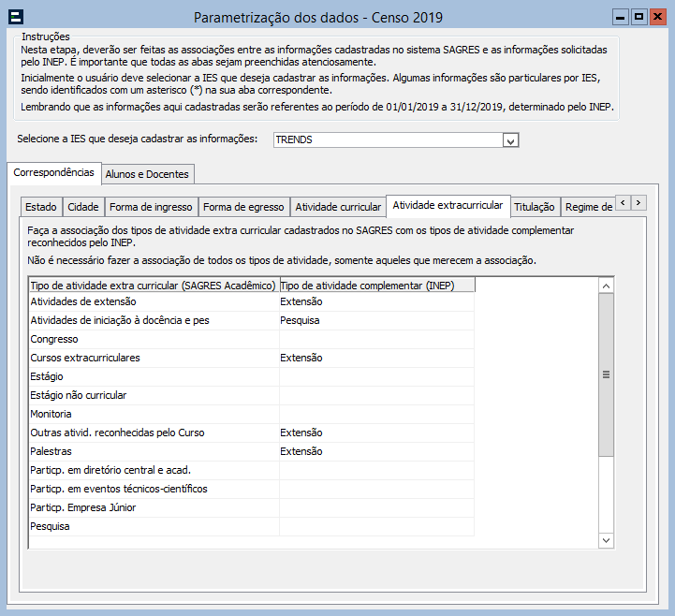Image resolution: width=675 pixels, height=616 pixels.
Task: Select INEP type cell for Congresso
Action: [376, 339]
